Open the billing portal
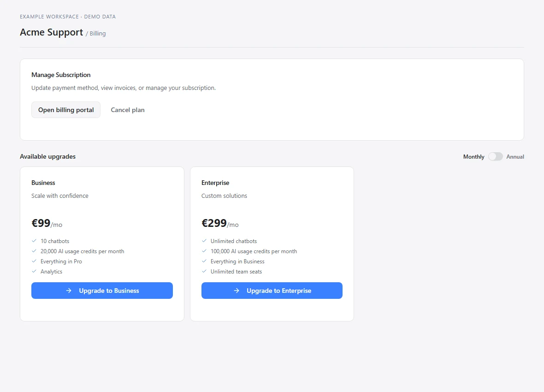Image resolution: width=544 pixels, height=392 pixels. (66, 110)
